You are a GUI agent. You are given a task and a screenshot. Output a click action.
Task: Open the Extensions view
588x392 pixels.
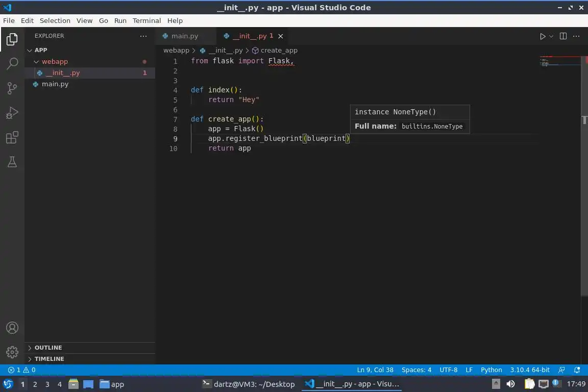12,138
